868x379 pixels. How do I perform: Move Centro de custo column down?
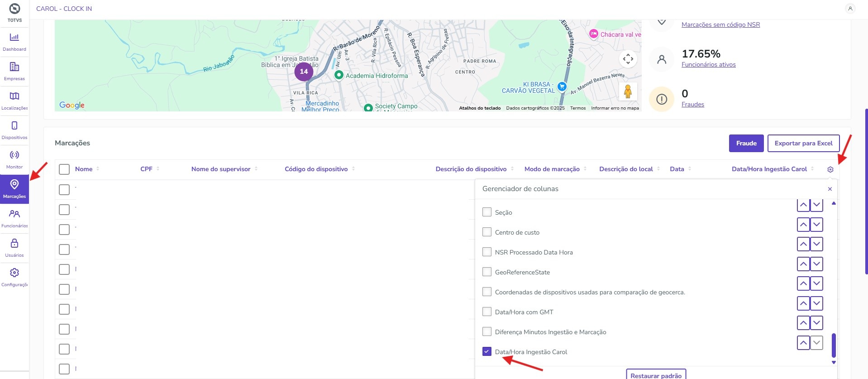816,225
